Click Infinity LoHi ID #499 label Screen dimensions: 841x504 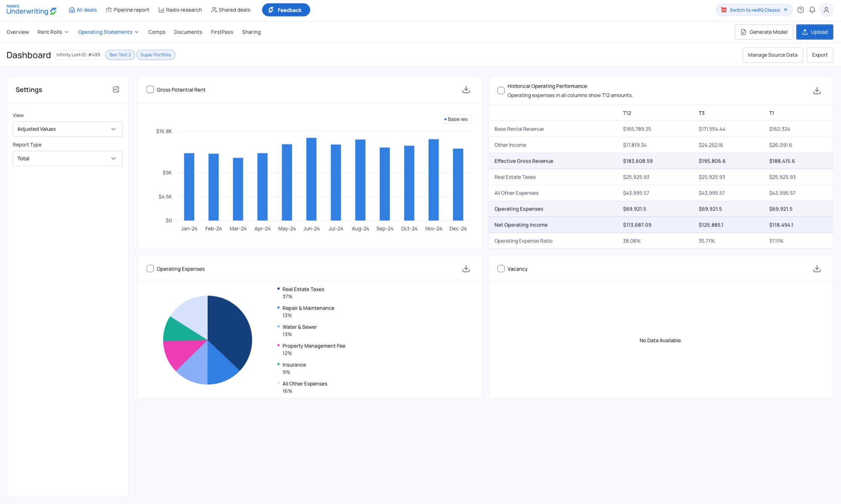click(x=78, y=55)
